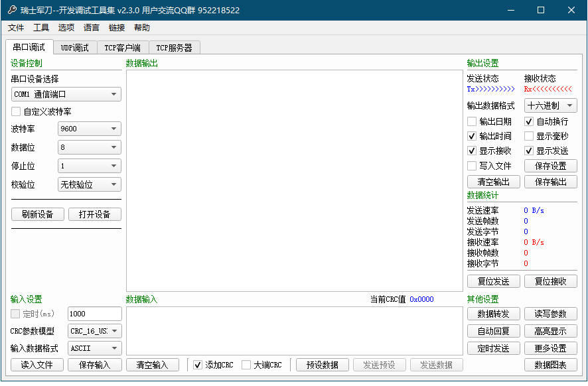Click inside the 数据输入 text area
588x386 pixels.
[294, 331]
